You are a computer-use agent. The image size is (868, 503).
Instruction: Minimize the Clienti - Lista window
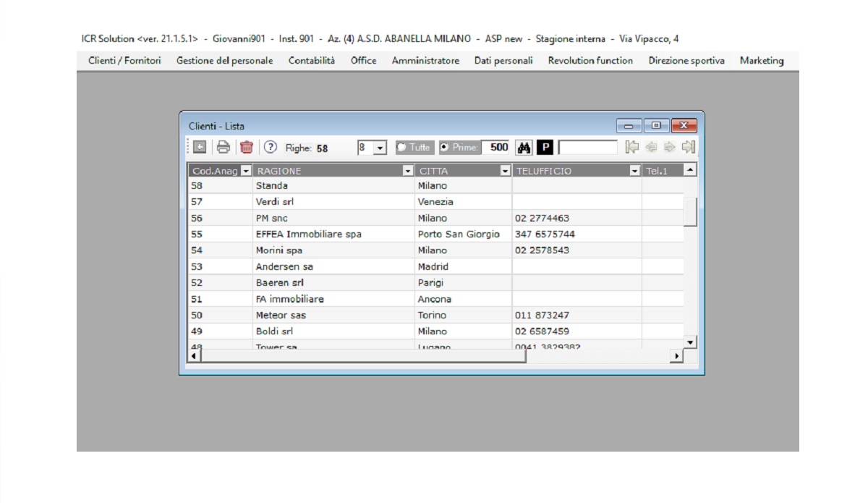[629, 126]
